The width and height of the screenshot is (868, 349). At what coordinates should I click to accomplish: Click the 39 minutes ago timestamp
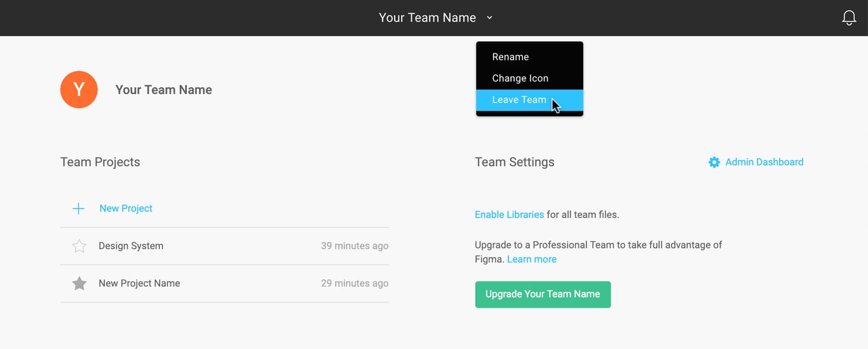tap(354, 246)
